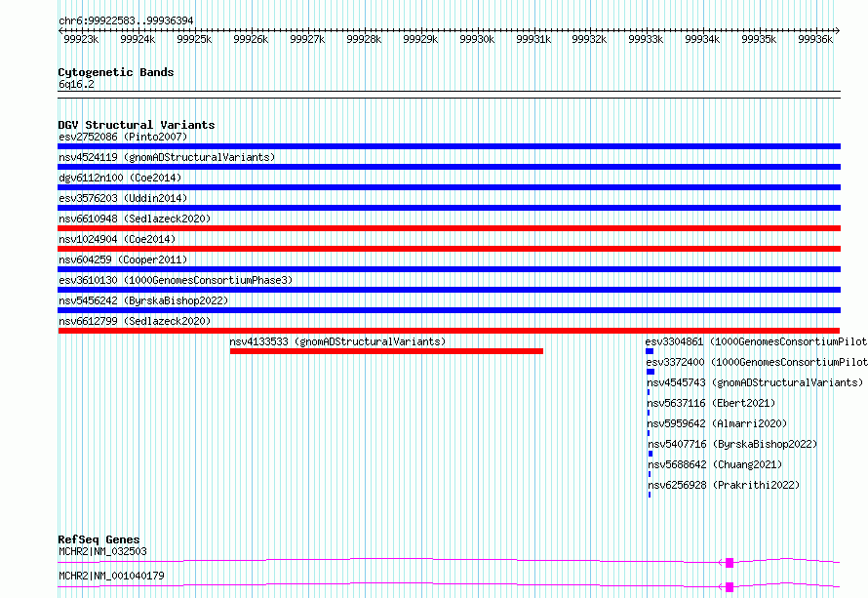The image size is (868, 598).
Task: Select nsv1024904 (Coe2014) label
Action: tap(117, 239)
